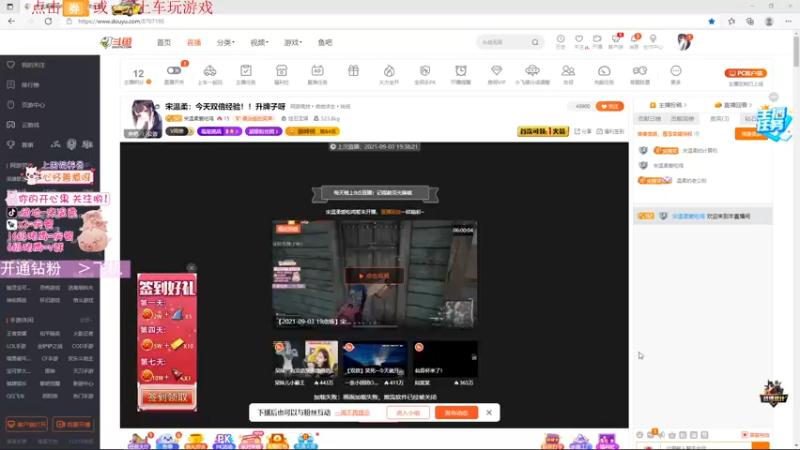Click the 我要开播 button in sidebar

coord(73,424)
